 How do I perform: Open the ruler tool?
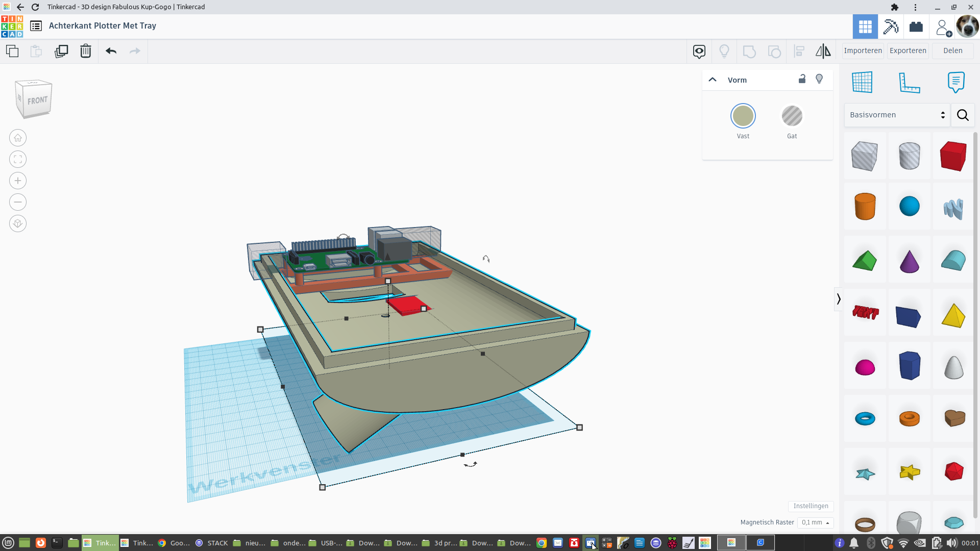coord(909,82)
